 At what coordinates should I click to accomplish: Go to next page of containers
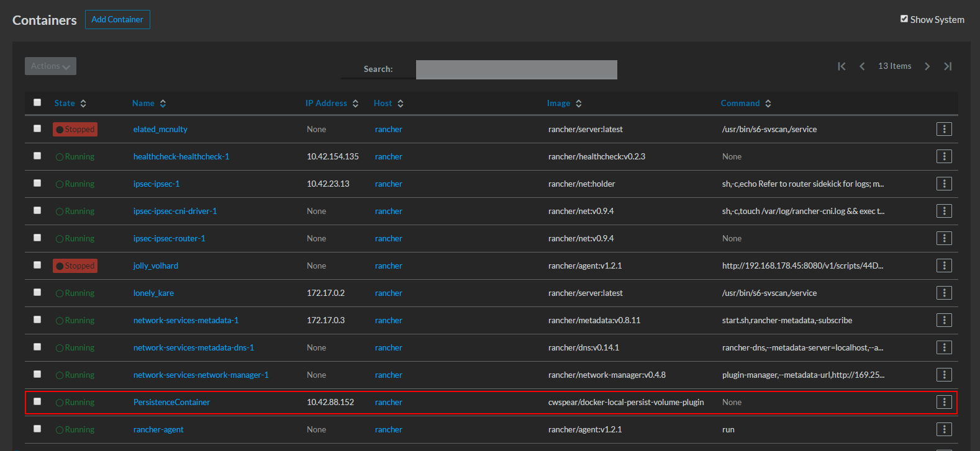(927, 66)
